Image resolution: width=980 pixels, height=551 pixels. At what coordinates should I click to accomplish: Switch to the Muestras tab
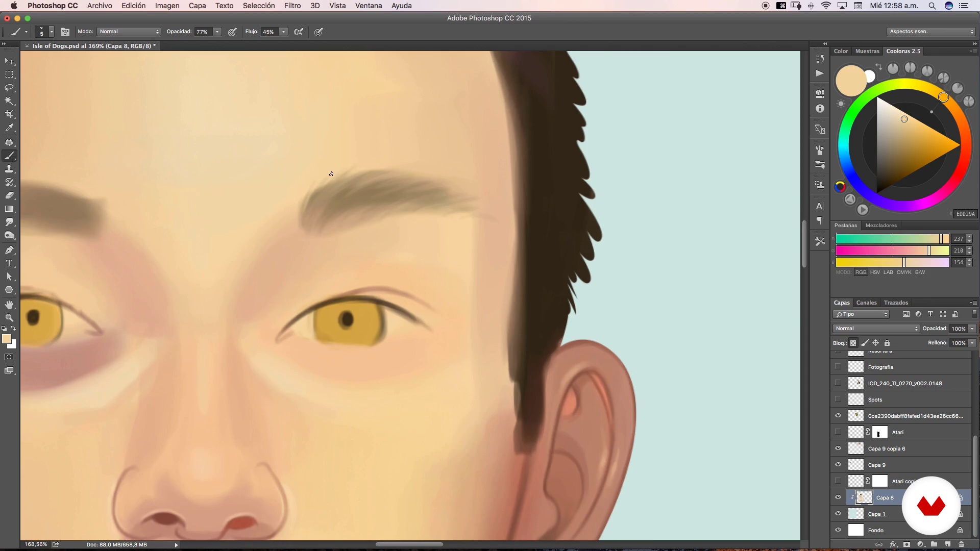coord(867,51)
